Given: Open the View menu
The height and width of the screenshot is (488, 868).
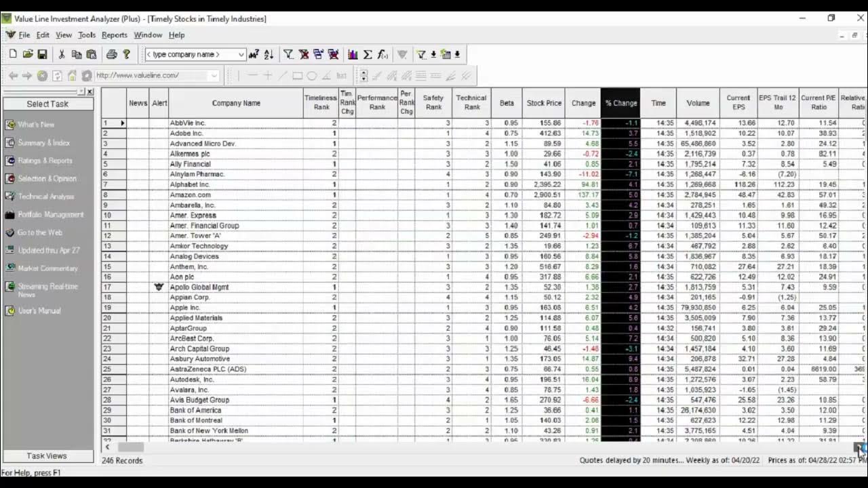Looking at the screenshot, I should (x=64, y=35).
